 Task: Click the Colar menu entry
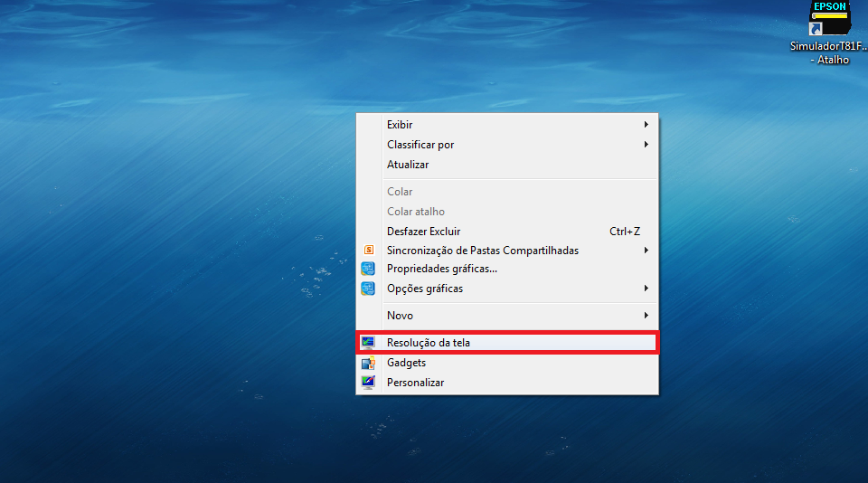click(507, 192)
